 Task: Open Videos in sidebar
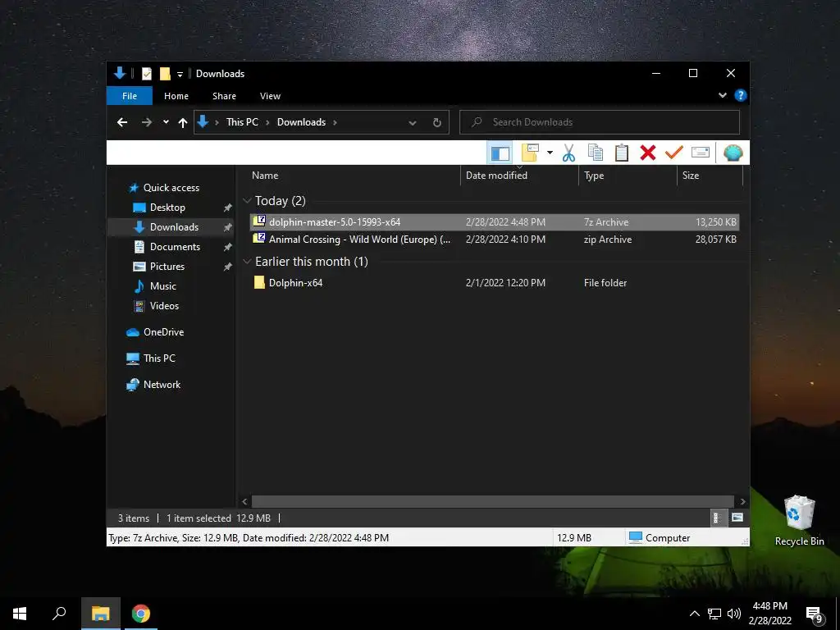(x=164, y=306)
